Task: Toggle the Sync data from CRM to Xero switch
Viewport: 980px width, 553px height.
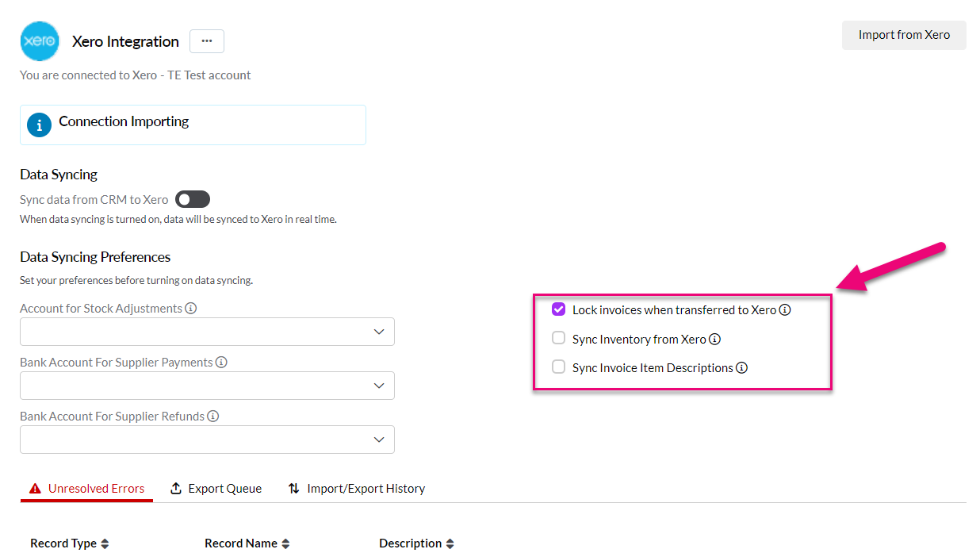Action: coord(192,199)
